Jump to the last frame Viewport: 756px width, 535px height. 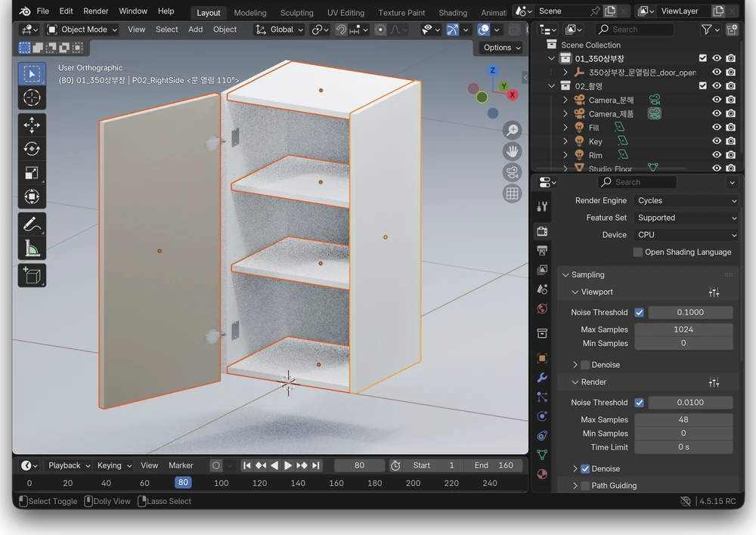coord(316,465)
